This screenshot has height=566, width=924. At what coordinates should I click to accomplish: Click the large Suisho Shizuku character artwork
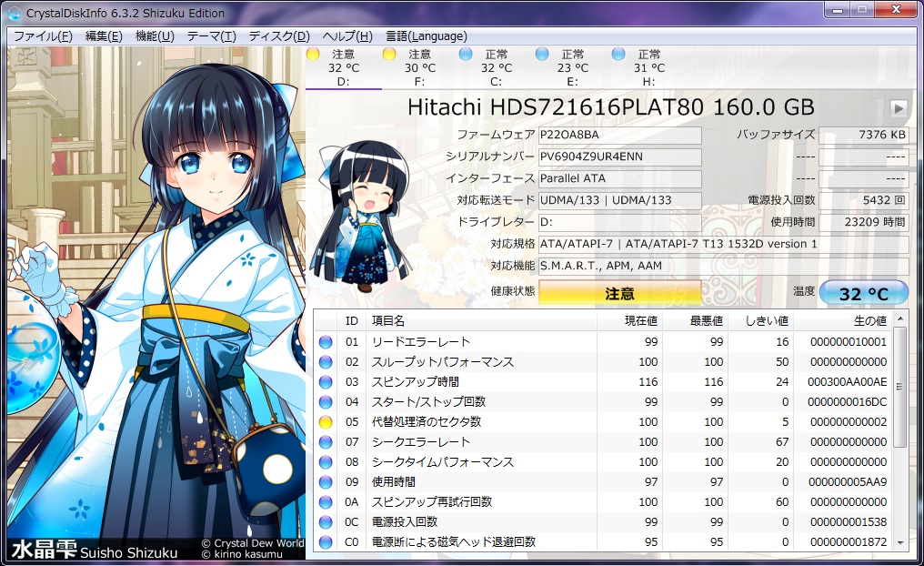pos(156,304)
